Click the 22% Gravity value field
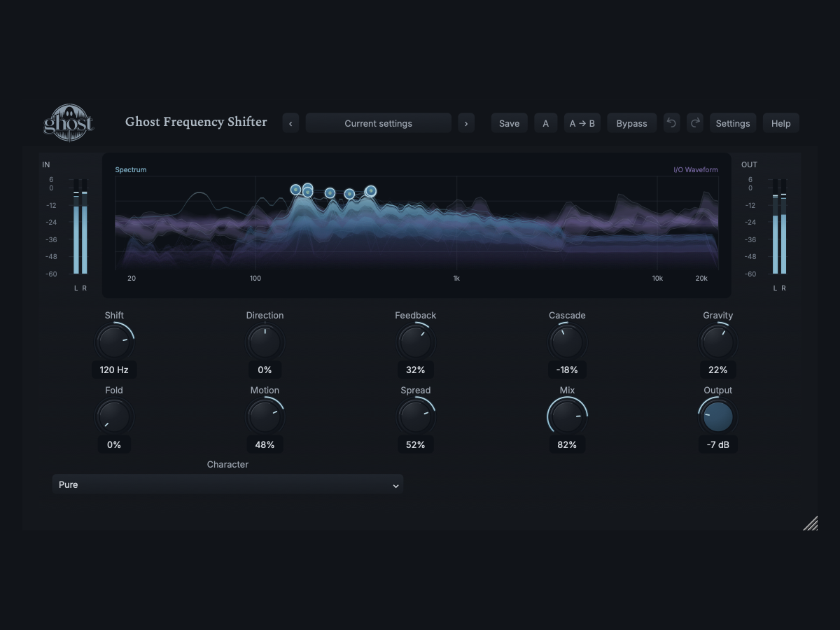Screen dimensions: 840x630 coord(717,370)
